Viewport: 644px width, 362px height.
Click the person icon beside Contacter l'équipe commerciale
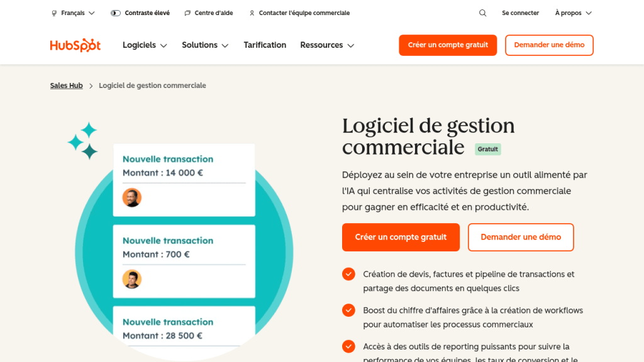[x=252, y=13]
